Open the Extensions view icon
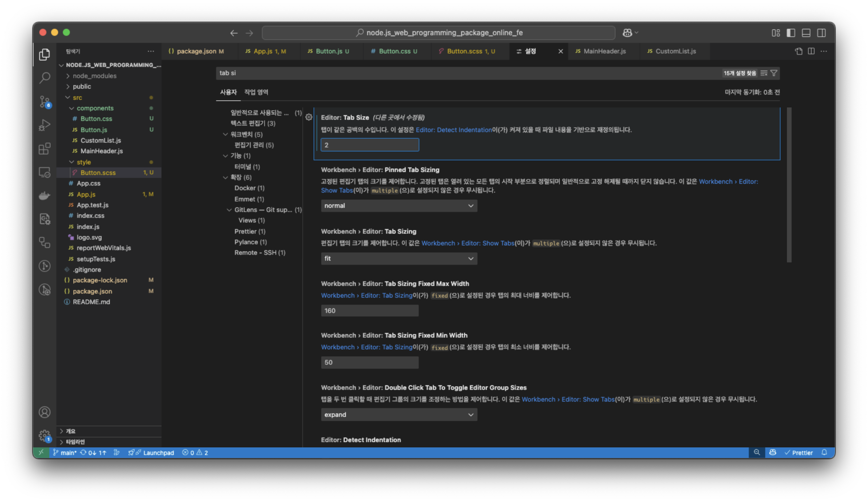 tap(44, 148)
